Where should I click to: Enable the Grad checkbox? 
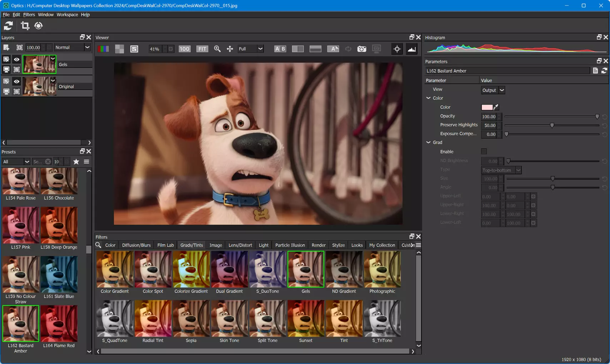pyautogui.click(x=484, y=151)
